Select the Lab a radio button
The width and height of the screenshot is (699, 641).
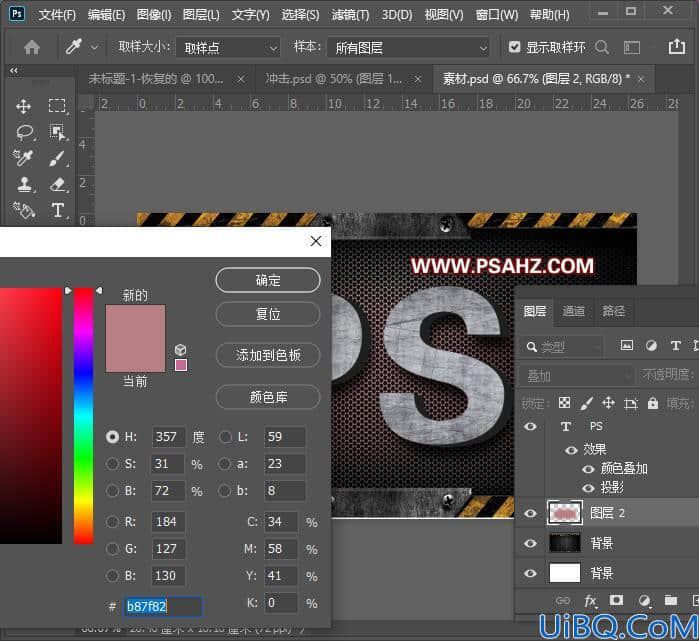(224, 464)
